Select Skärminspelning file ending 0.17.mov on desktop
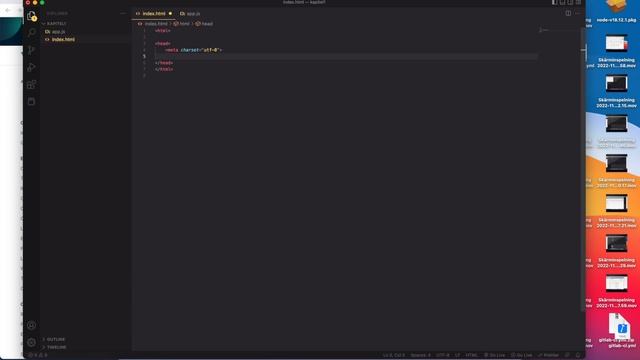 [x=616, y=171]
